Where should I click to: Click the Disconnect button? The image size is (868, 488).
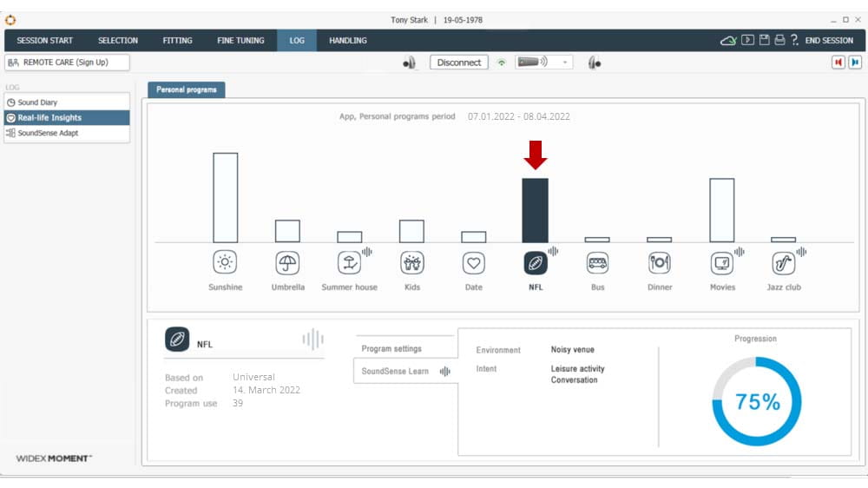point(459,63)
